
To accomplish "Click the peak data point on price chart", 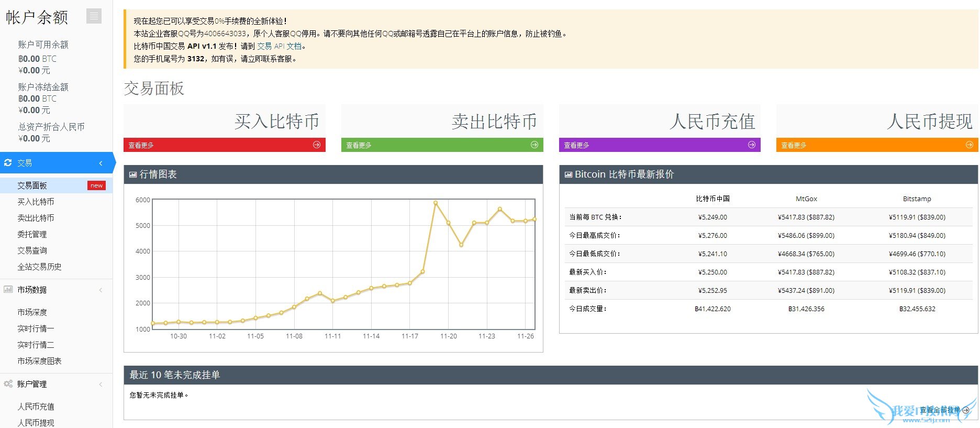I will (435, 203).
